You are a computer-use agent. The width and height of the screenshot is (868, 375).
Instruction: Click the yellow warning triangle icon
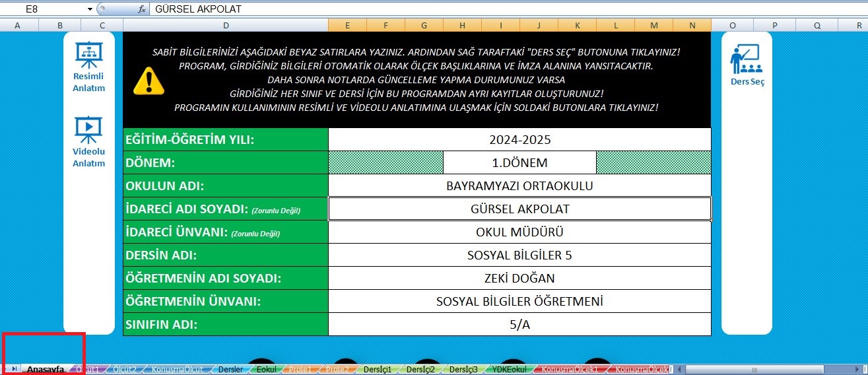(149, 81)
